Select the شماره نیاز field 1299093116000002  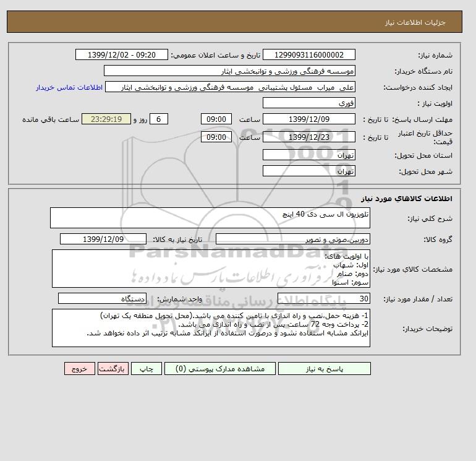[x=308, y=54]
